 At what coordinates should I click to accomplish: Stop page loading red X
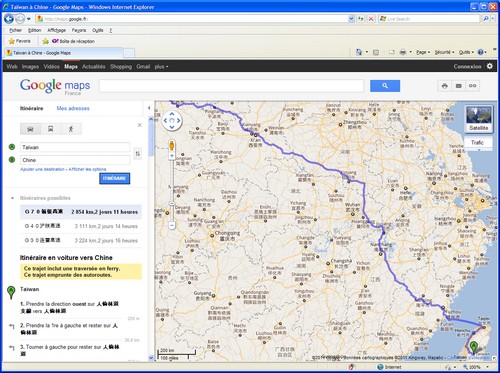371,19
